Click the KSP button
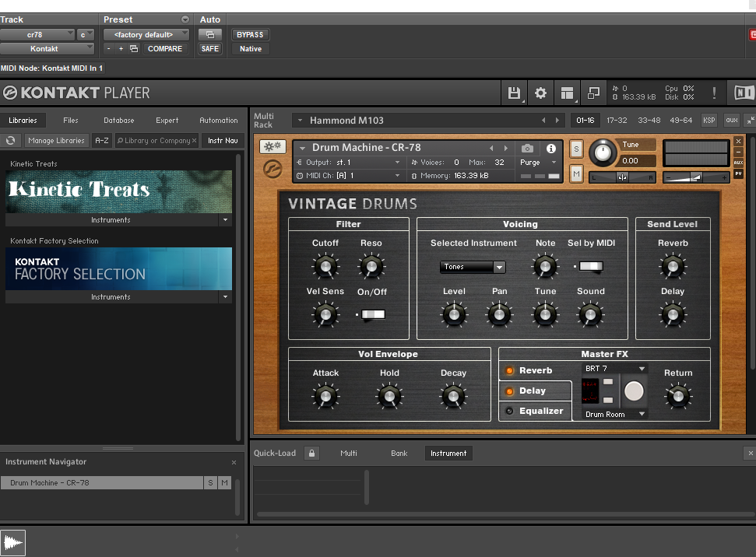Image resolution: width=756 pixels, height=557 pixels. click(709, 121)
